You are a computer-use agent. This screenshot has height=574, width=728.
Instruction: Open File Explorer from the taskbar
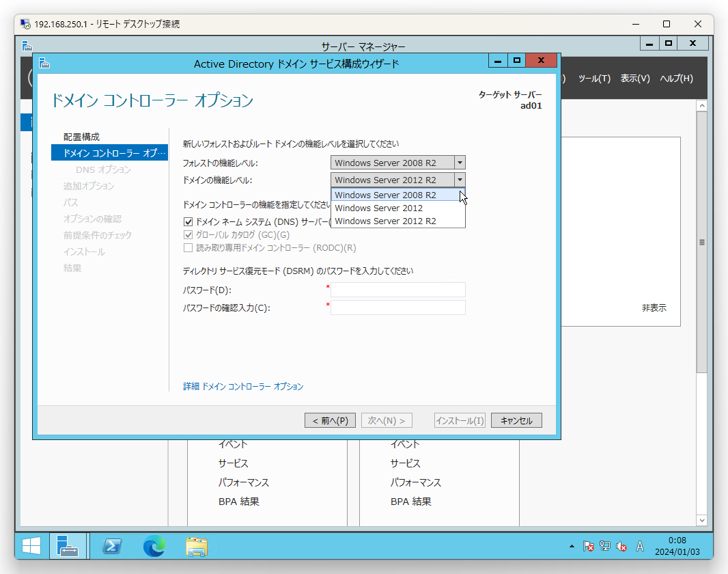point(197,547)
